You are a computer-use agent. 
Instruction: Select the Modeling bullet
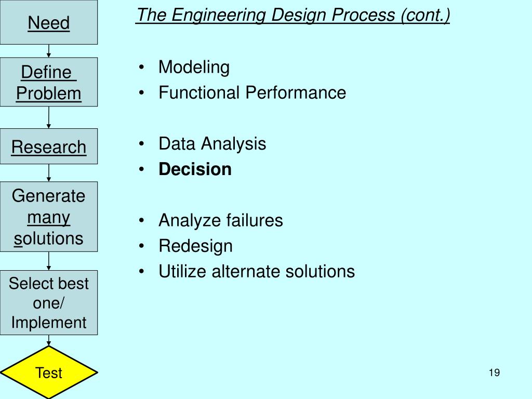coord(194,67)
